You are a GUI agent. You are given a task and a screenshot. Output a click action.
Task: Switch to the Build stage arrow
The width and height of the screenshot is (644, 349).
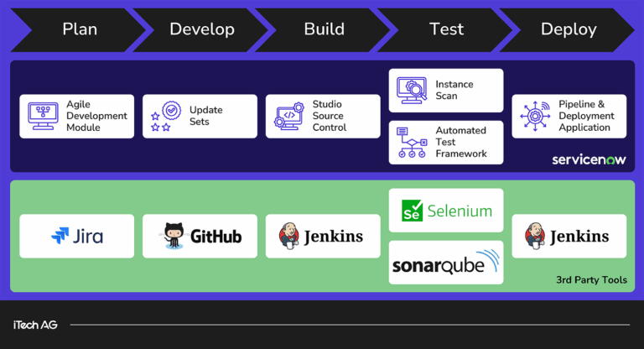(x=324, y=29)
